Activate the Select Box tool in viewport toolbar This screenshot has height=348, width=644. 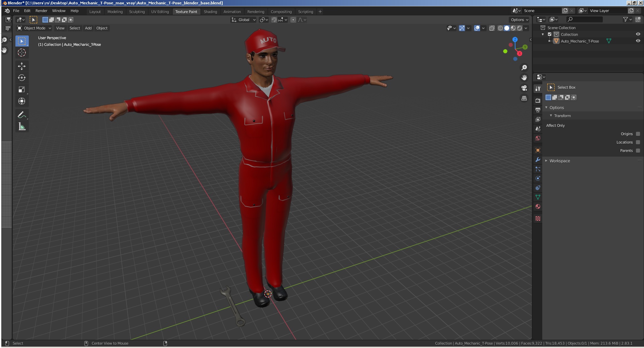coord(22,41)
